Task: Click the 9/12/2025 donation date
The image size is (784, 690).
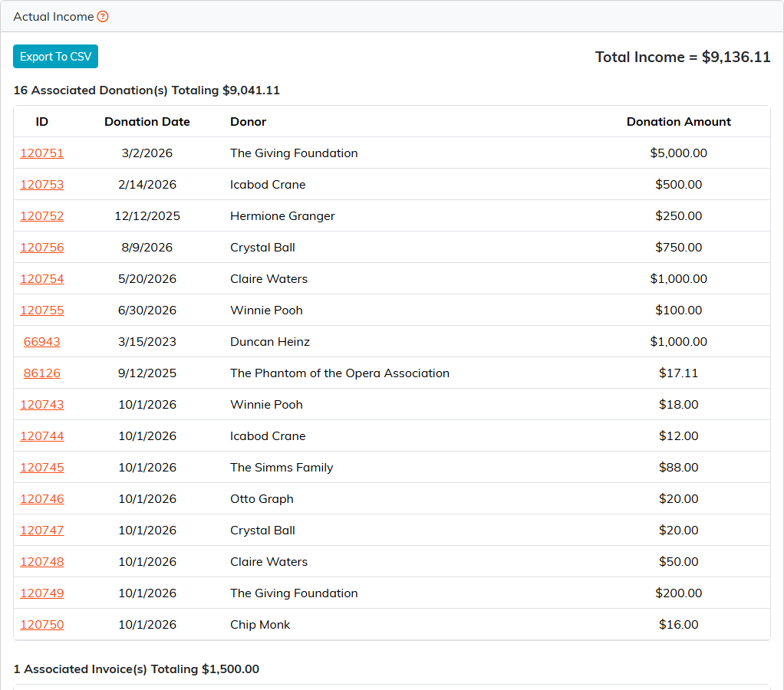Action: pyautogui.click(x=147, y=373)
